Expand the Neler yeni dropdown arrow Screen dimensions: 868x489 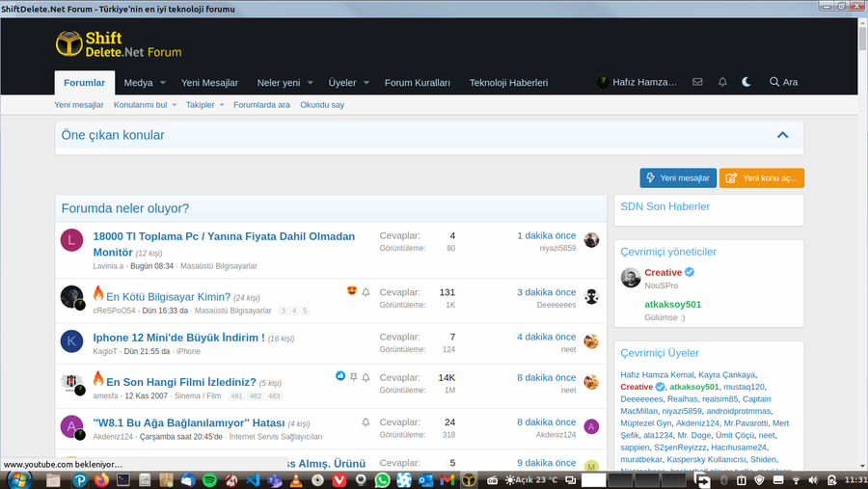coord(310,83)
